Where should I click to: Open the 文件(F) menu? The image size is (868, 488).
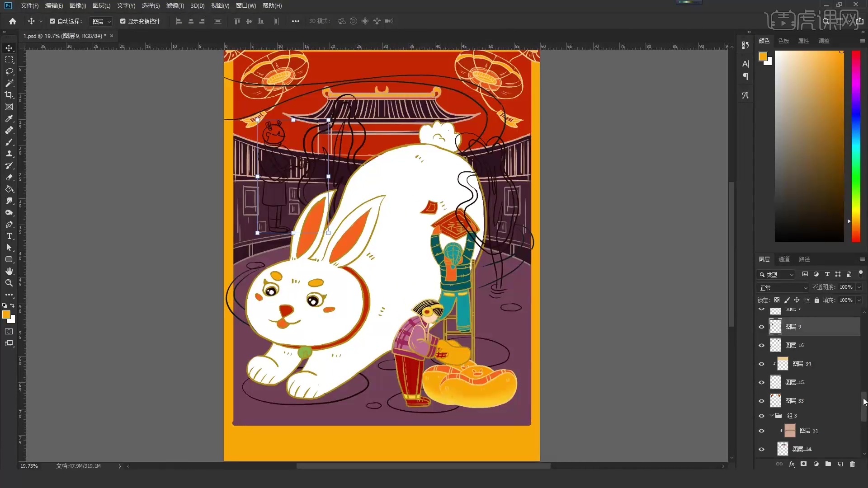coord(29,5)
